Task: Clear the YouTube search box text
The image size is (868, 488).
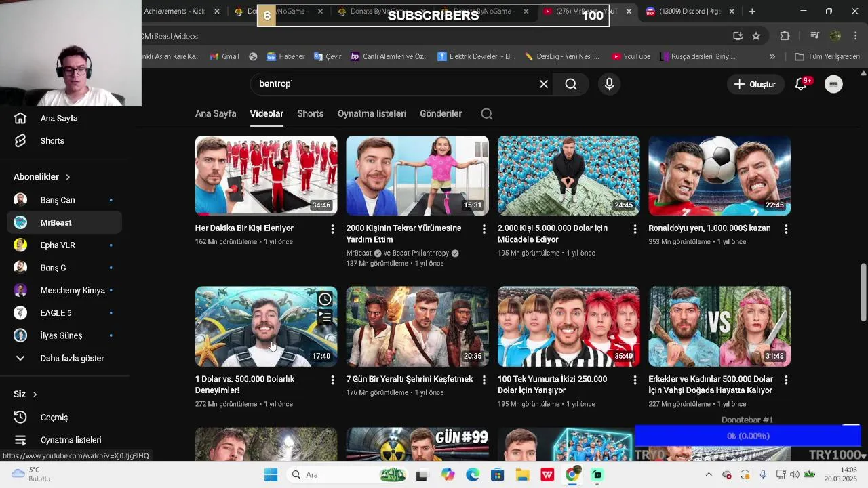Action: pos(544,84)
